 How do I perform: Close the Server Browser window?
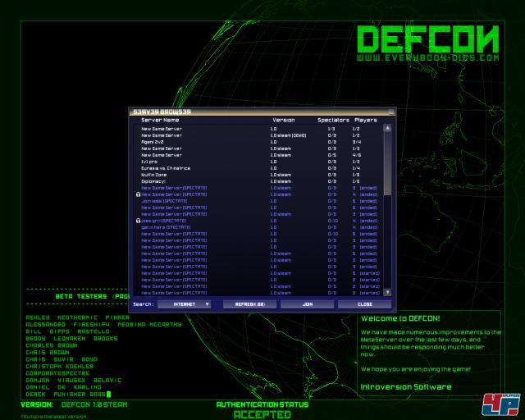click(364, 304)
